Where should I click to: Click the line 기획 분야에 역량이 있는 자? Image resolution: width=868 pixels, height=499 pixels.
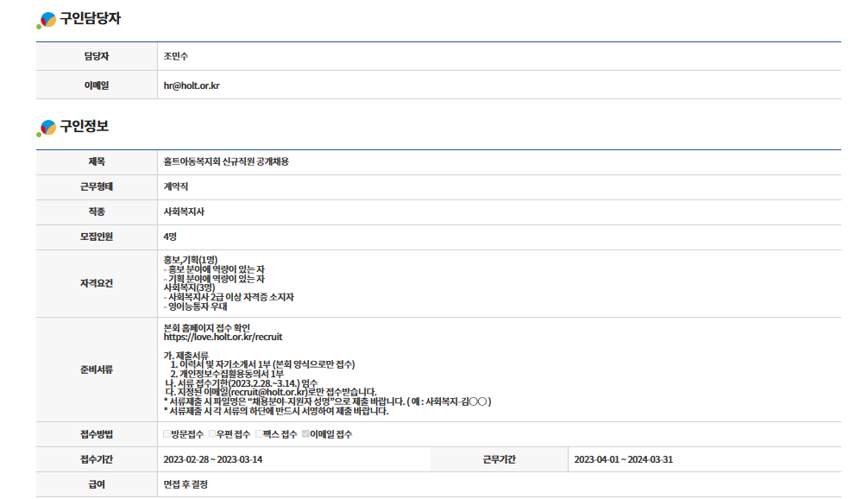214,279
